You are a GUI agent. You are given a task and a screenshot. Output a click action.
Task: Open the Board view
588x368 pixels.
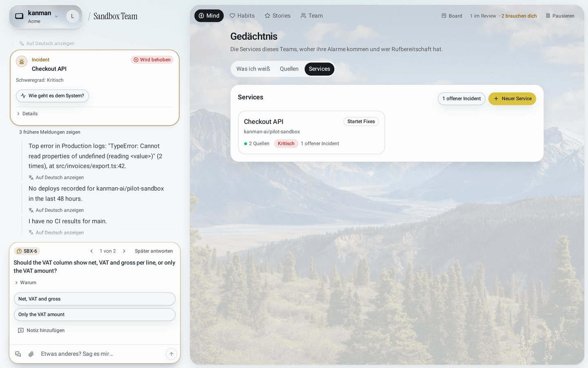pyautogui.click(x=452, y=16)
